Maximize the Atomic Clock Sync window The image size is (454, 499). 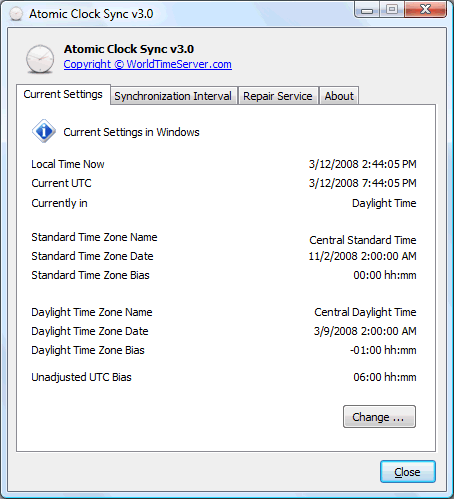(x=392, y=10)
